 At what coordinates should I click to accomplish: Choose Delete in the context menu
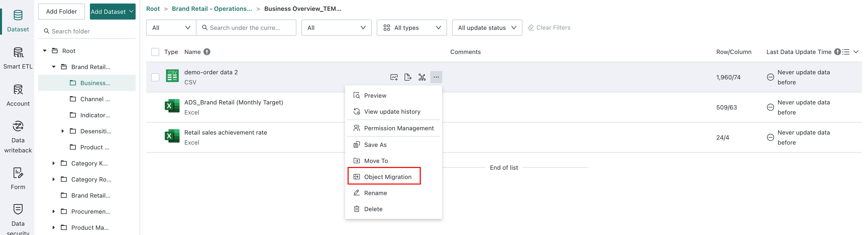(x=393, y=209)
